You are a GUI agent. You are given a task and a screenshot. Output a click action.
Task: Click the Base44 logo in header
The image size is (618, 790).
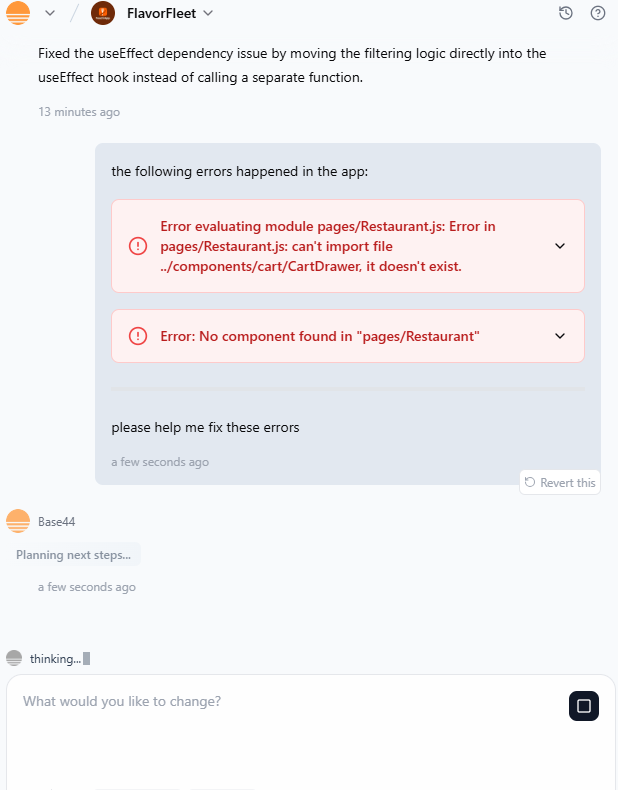pyautogui.click(x=18, y=13)
